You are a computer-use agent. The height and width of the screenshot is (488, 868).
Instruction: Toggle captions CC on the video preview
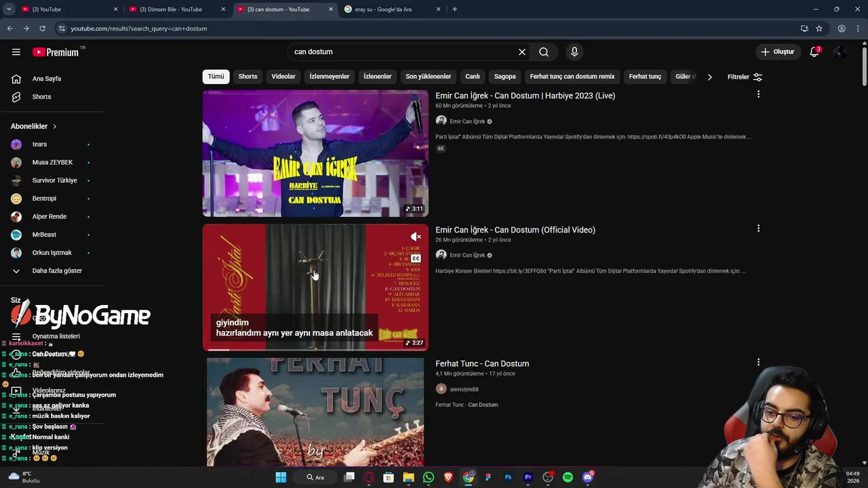coord(416,258)
